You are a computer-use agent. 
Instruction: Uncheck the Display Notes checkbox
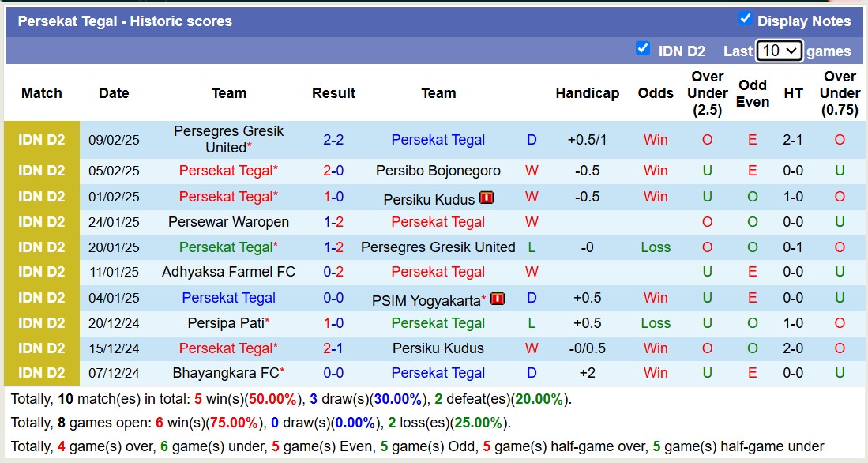[743, 21]
